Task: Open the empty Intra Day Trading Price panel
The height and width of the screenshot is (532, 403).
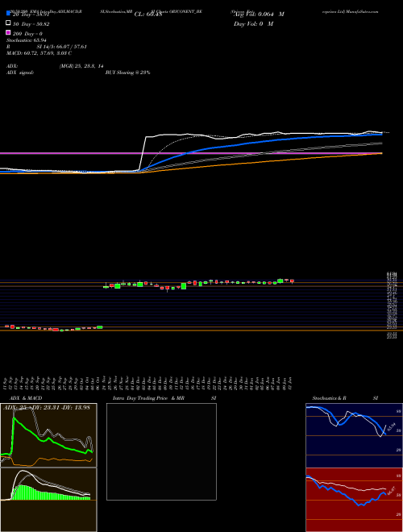Action: (161, 451)
